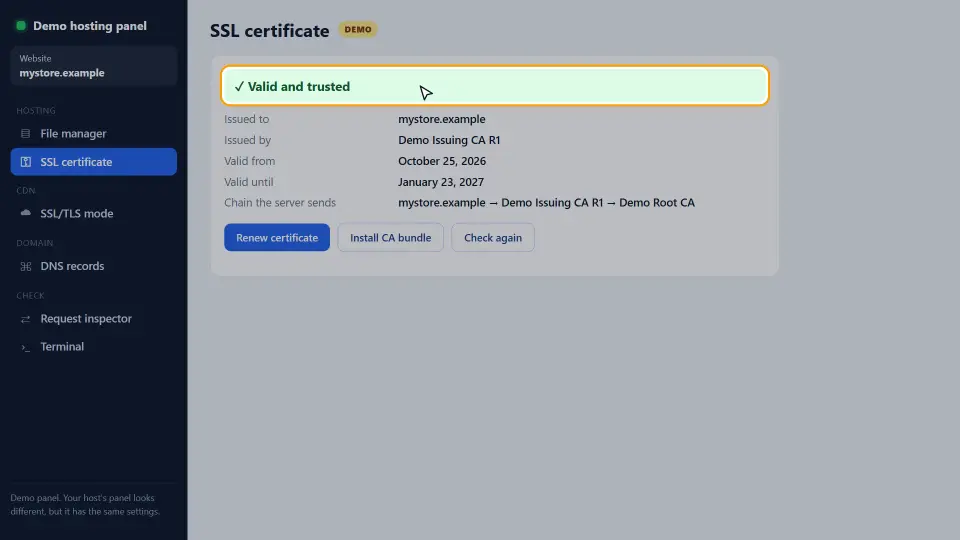Click the Valid until label
The width and height of the screenshot is (960, 540).
point(249,182)
